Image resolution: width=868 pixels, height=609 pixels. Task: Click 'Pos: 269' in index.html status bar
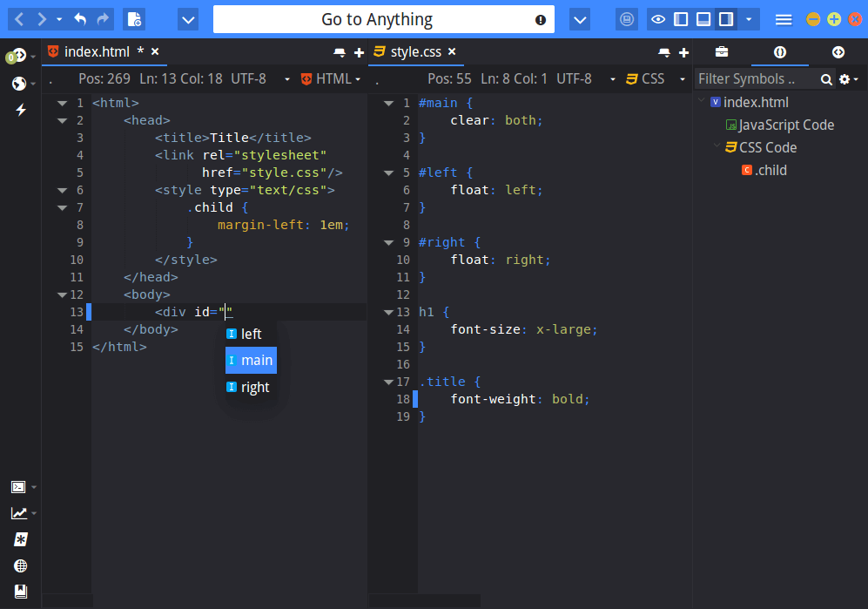[x=104, y=78]
